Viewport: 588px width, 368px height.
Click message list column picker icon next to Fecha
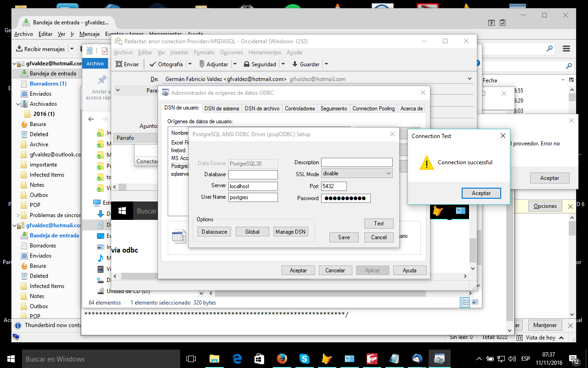click(x=572, y=80)
